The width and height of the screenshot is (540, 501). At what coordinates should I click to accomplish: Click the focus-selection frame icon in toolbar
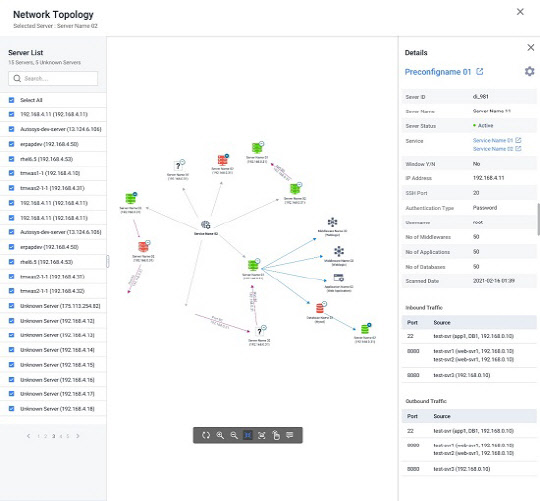tap(262, 435)
